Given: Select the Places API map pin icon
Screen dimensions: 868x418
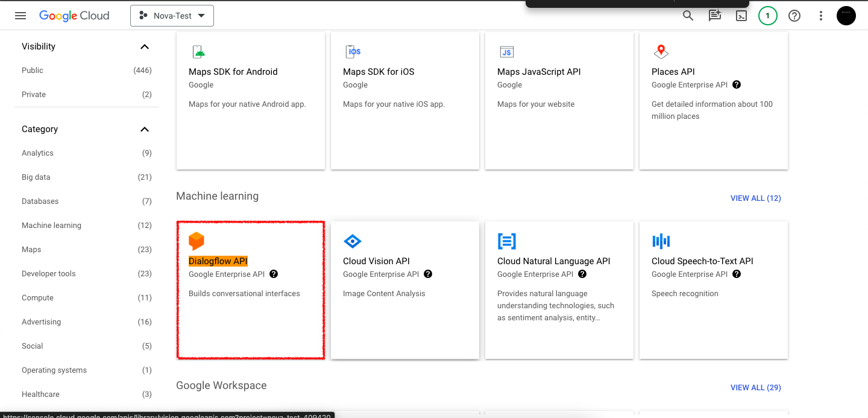Looking at the screenshot, I should (x=661, y=51).
